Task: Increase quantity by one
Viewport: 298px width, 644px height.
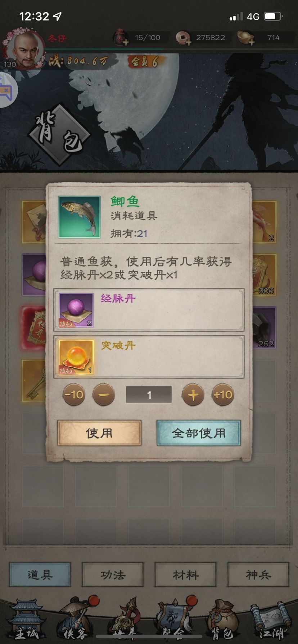Action: tap(193, 395)
